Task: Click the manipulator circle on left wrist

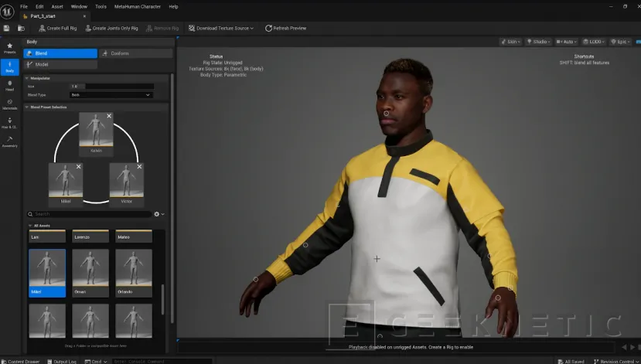Action: pos(256,280)
